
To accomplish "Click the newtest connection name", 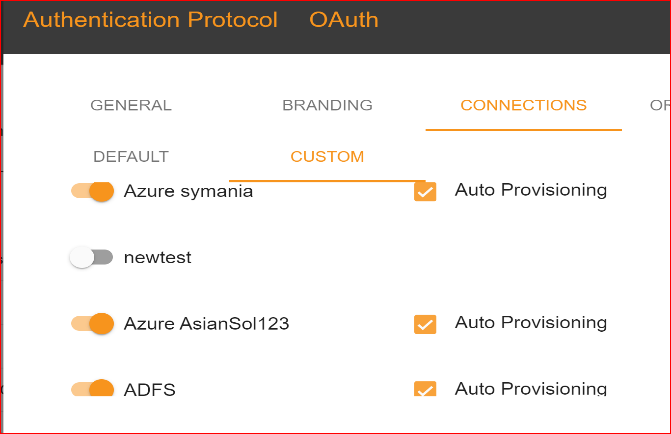I will pos(157,257).
